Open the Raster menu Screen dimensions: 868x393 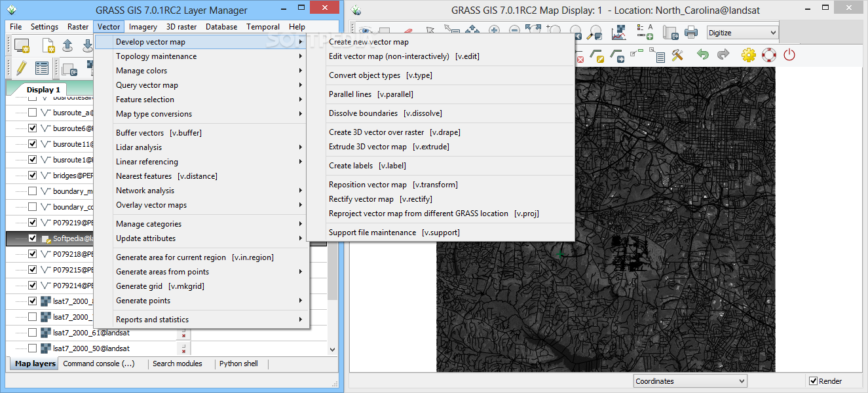78,27
